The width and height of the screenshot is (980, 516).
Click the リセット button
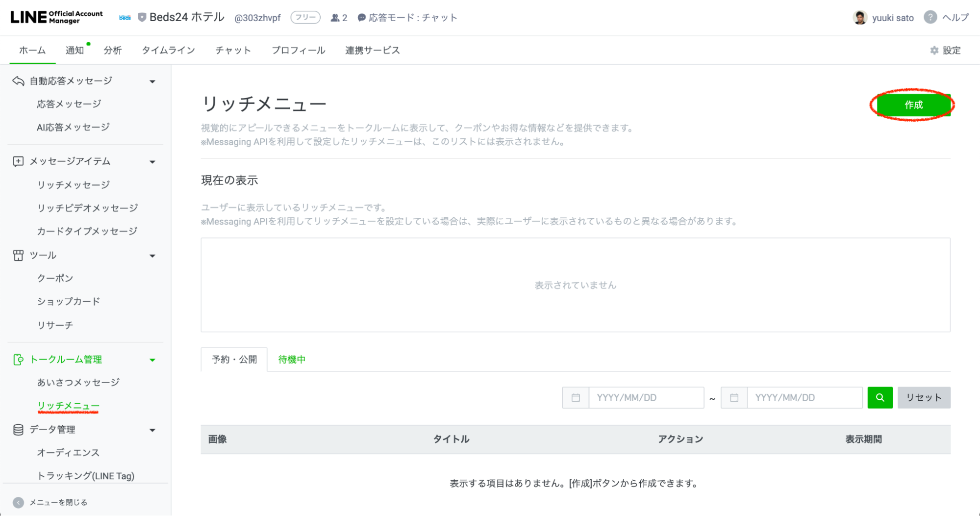(924, 397)
